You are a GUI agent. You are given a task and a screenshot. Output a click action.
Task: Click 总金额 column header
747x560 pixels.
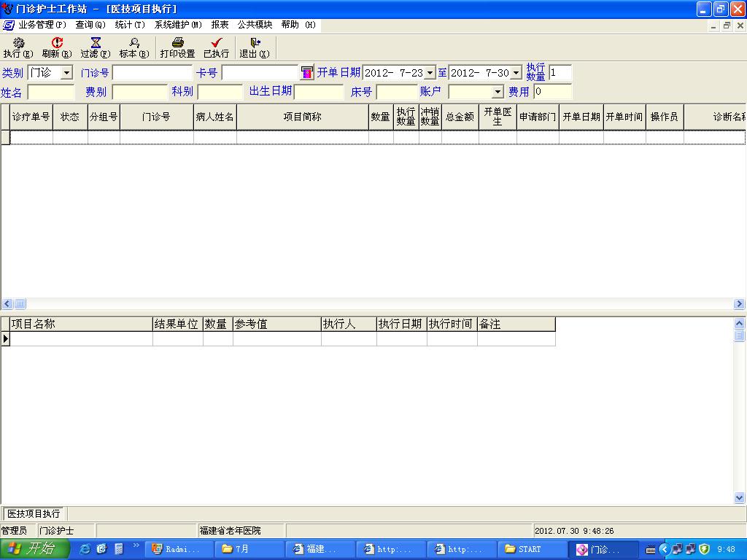pos(460,117)
